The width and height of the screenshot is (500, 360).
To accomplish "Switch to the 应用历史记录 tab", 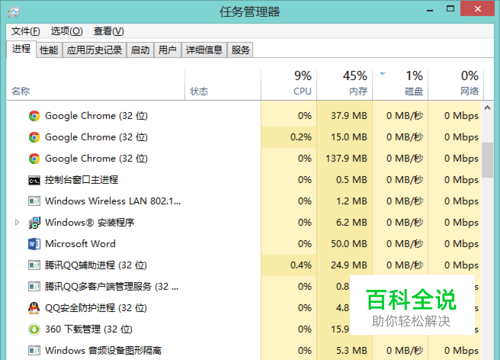I will (94, 50).
